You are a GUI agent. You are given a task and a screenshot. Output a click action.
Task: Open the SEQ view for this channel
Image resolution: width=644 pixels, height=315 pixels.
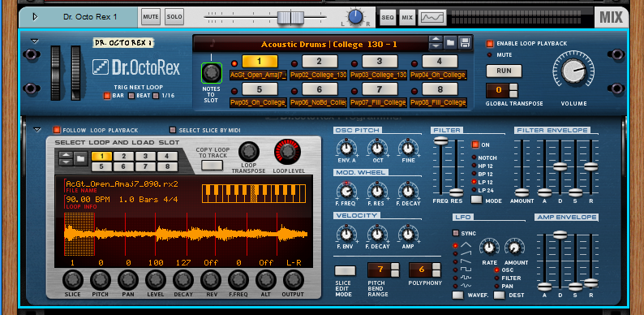(x=388, y=17)
